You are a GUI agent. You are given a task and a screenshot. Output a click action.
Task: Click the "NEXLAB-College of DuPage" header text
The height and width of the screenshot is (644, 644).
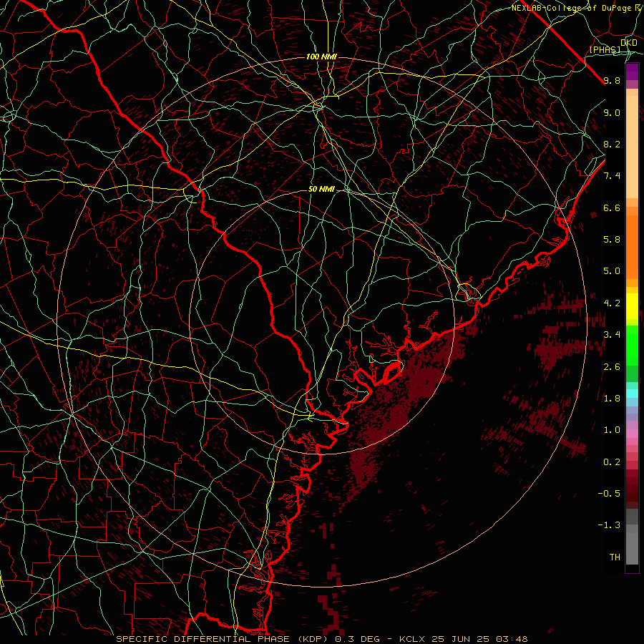571,8
